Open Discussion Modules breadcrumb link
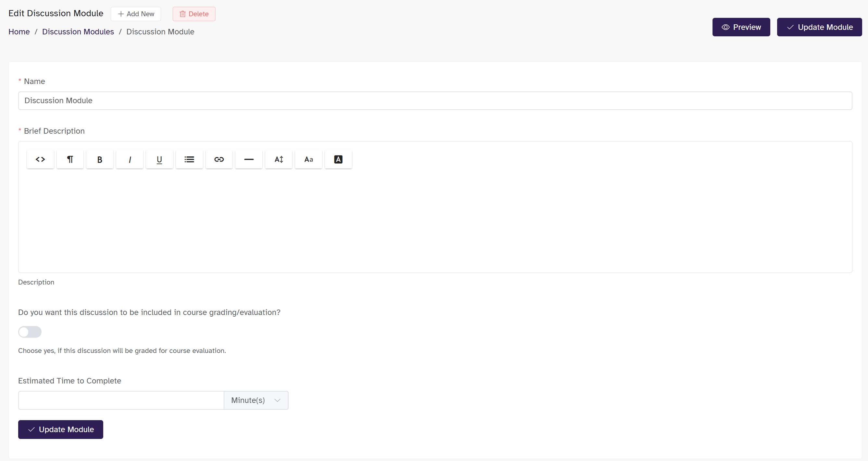Viewport: 868px width, 461px height. (x=78, y=32)
